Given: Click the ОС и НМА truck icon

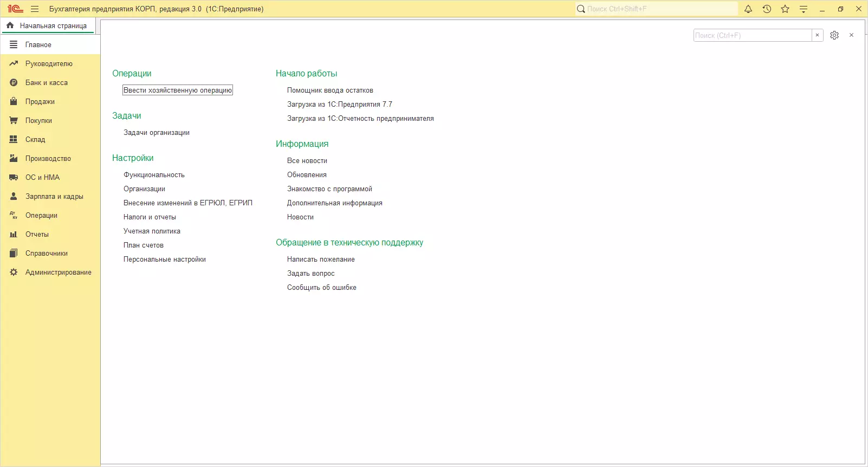Looking at the screenshot, I should click(x=14, y=177).
